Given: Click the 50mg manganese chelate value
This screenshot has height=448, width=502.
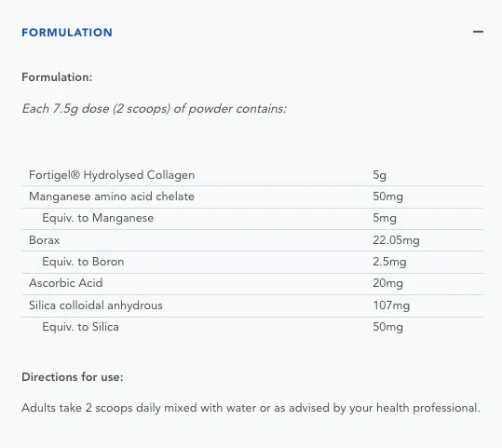Looking at the screenshot, I should (387, 197).
